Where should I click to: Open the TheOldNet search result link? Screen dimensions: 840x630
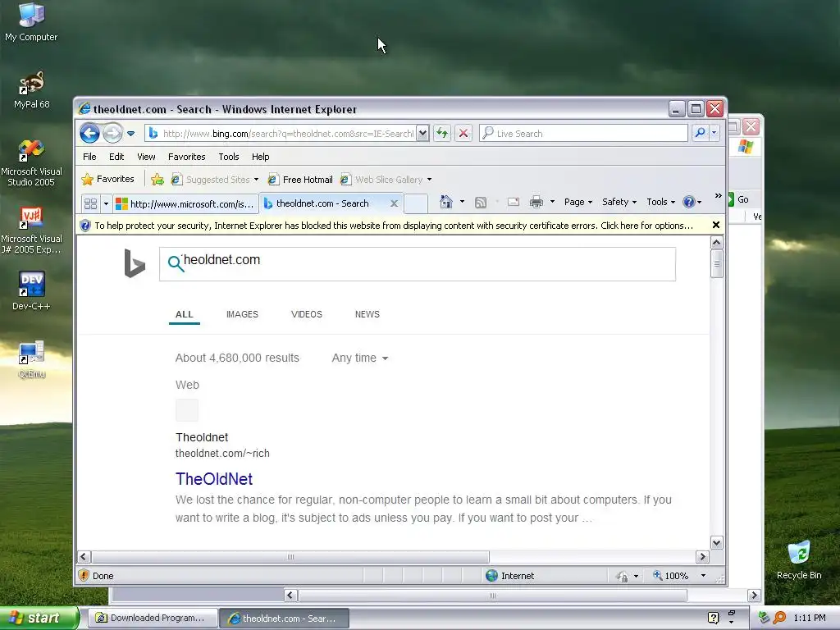tap(214, 479)
